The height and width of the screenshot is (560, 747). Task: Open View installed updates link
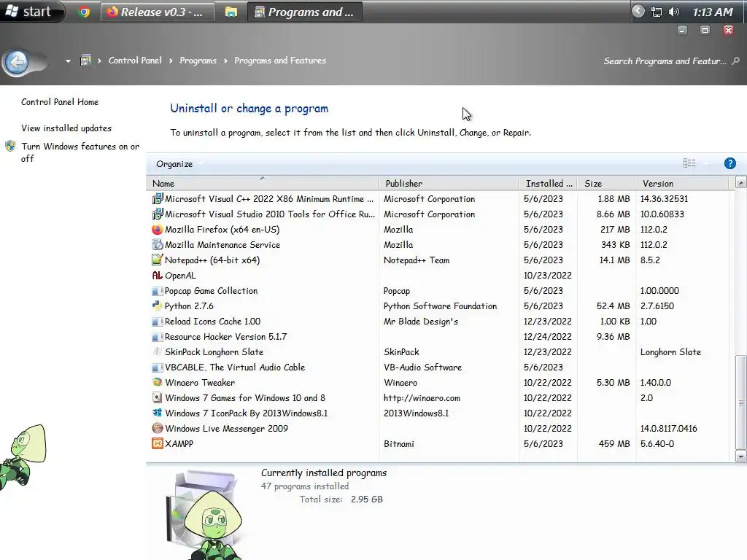pos(66,128)
